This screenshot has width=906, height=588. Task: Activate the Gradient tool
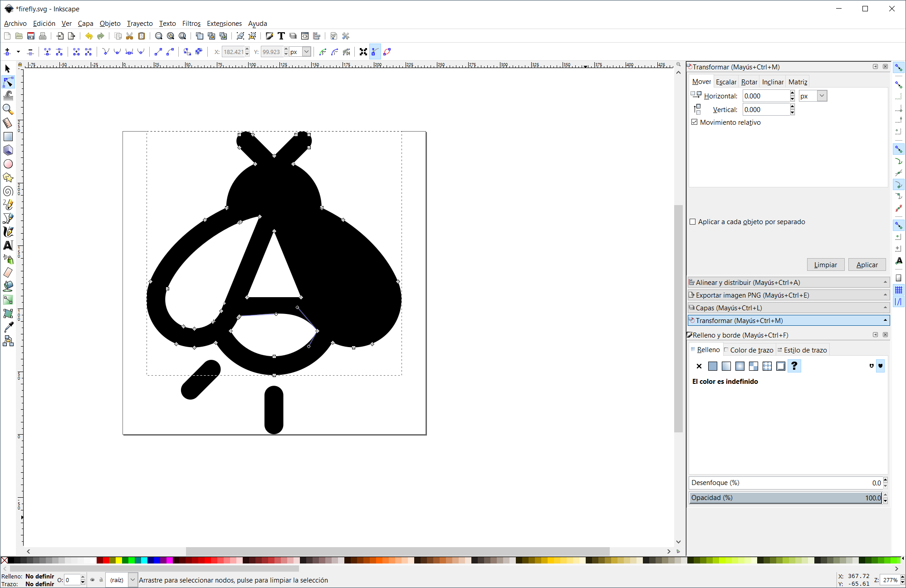point(8,300)
